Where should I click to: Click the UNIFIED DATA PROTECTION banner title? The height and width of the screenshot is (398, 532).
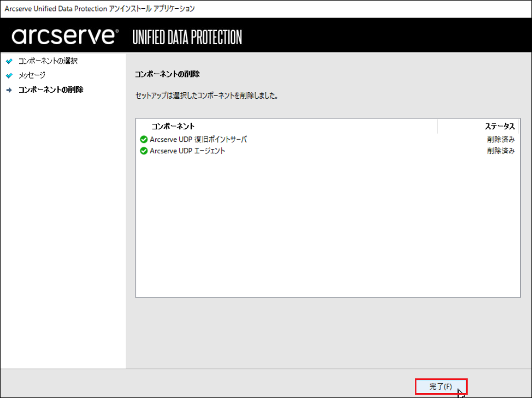pyautogui.click(x=187, y=37)
